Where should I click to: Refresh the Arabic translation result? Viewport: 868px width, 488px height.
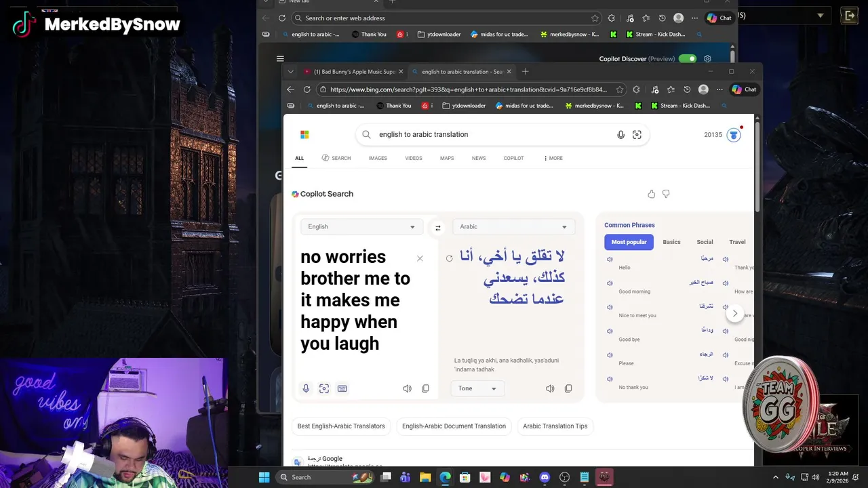449,258
